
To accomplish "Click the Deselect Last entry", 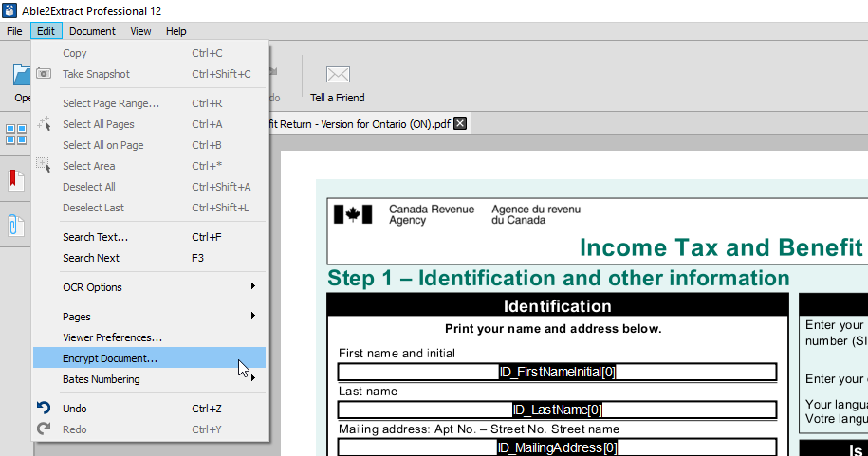I will [150, 208].
